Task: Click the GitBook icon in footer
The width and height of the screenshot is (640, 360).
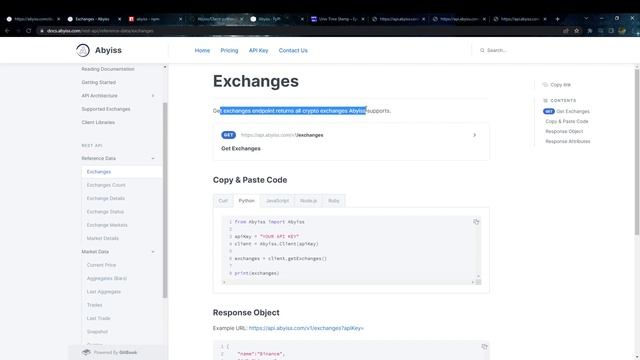Action: [x=86, y=352]
